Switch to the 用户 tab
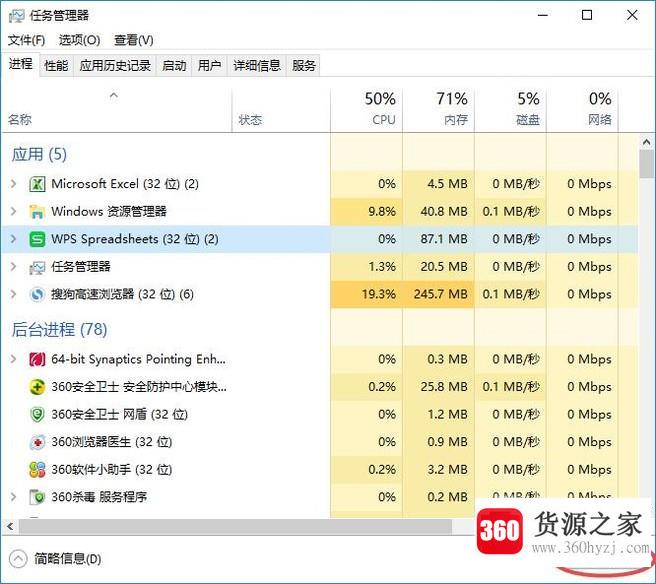 pyautogui.click(x=209, y=66)
